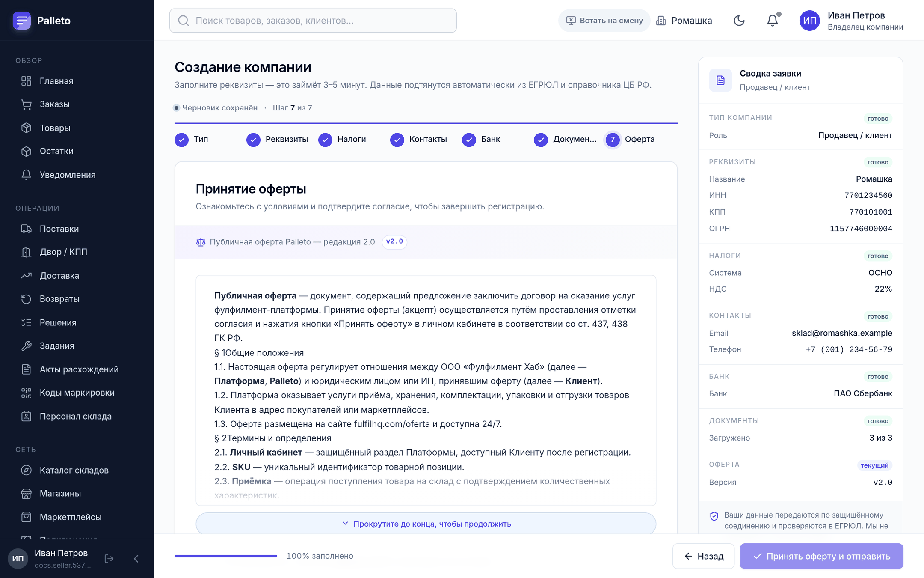Toggle dark mode with moon icon
Screen dimensions: 924x578
pos(739,21)
